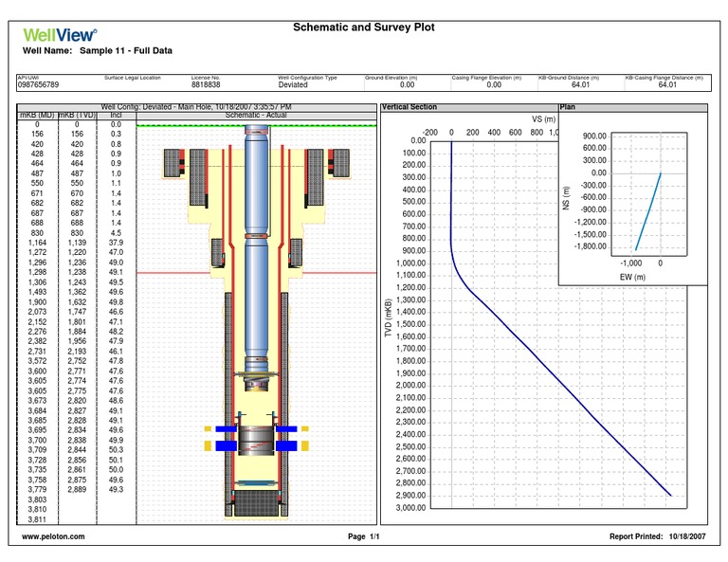728x562 pixels.
Task: Select the inclination cell 37.9
Action: [116, 243]
